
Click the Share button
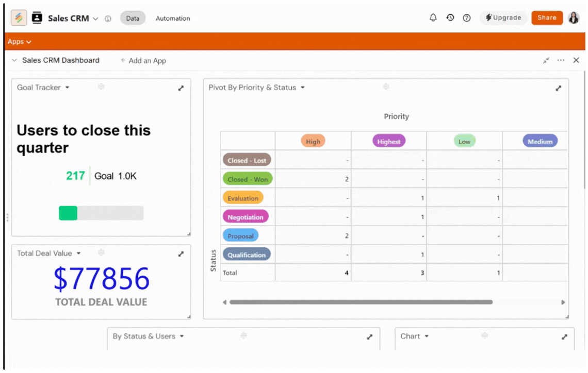point(547,18)
